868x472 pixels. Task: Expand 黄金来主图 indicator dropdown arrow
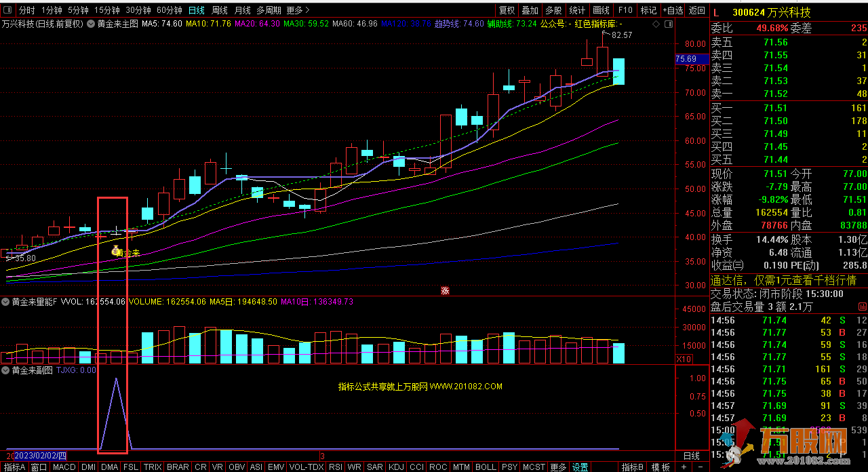[92, 24]
